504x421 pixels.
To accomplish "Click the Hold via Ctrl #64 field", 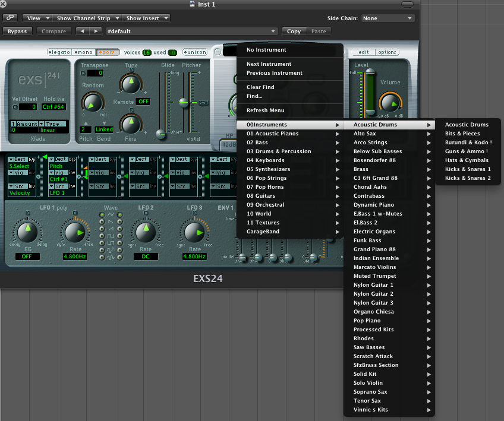I will (x=53, y=107).
